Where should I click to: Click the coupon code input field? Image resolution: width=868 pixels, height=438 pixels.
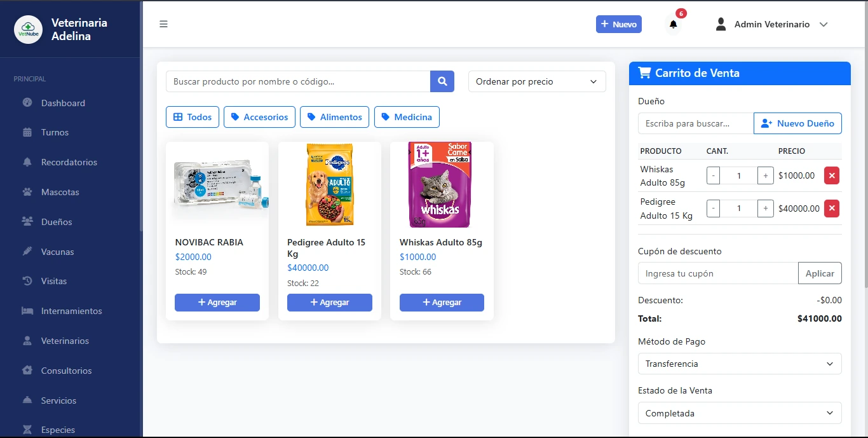point(718,273)
